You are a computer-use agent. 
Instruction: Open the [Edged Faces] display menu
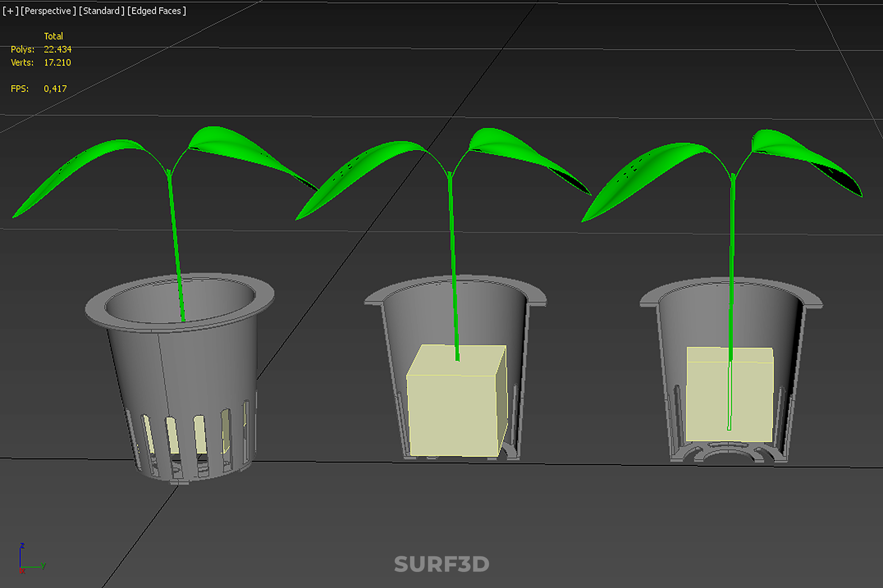[x=157, y=11]
